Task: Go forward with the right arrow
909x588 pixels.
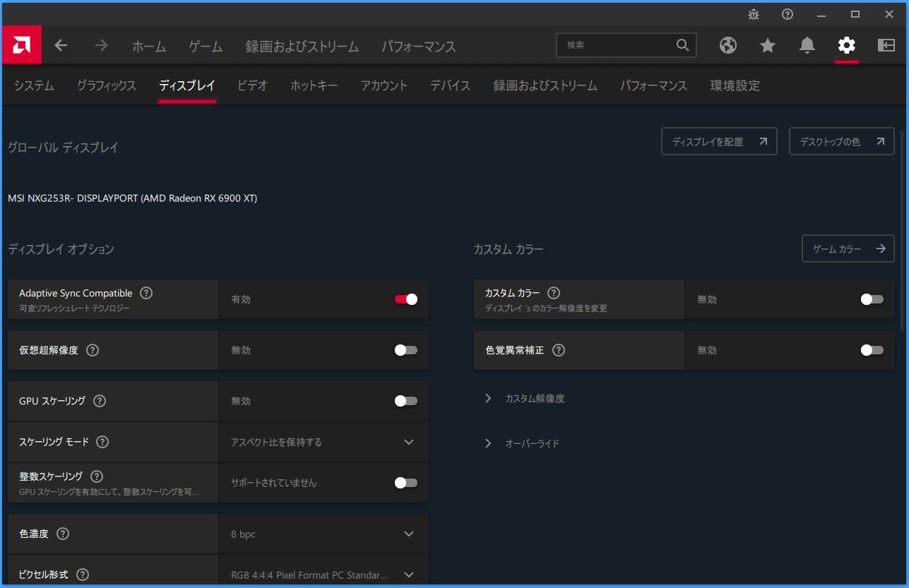Action: click(102, 45)
